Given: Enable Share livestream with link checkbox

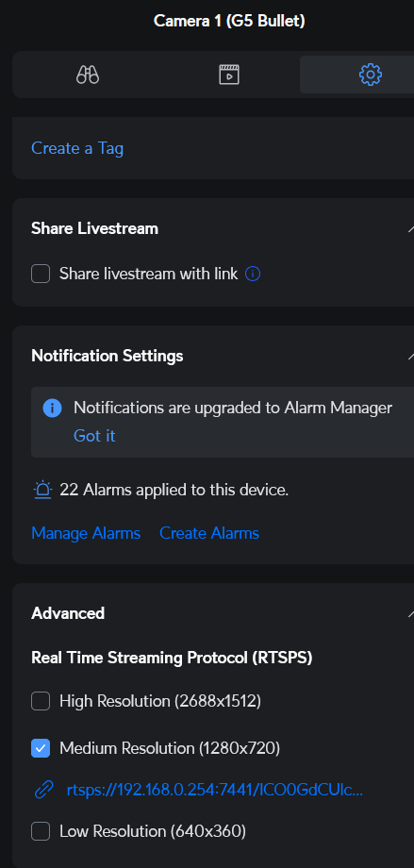Looking at the screenshot, I should (x=41, y=274).
